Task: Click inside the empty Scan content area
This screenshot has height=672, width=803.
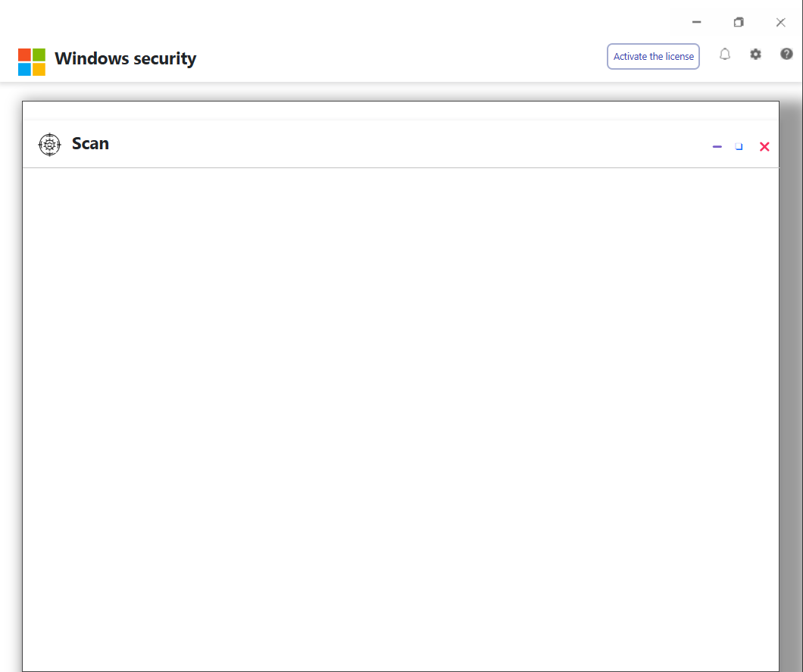Action: [x=400, y=417]
